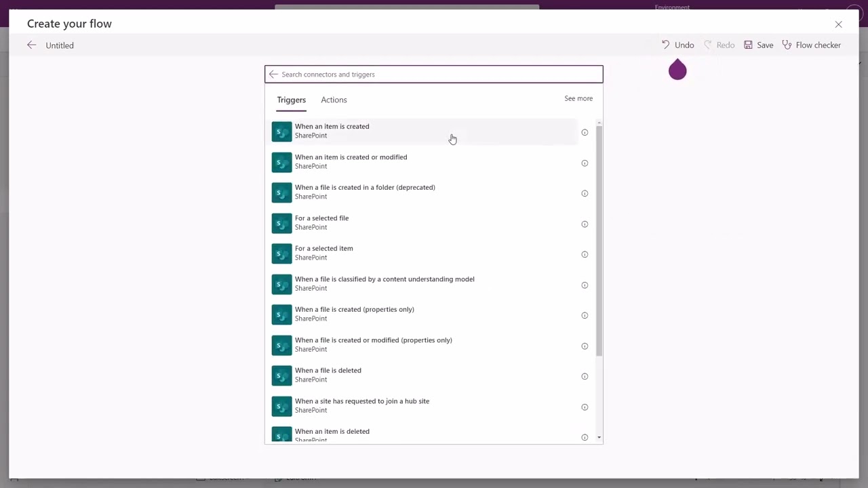Click the back arrow next to Untitled
Image resolution: width=868 pixels, height=488 pixels.
(31, 45)
